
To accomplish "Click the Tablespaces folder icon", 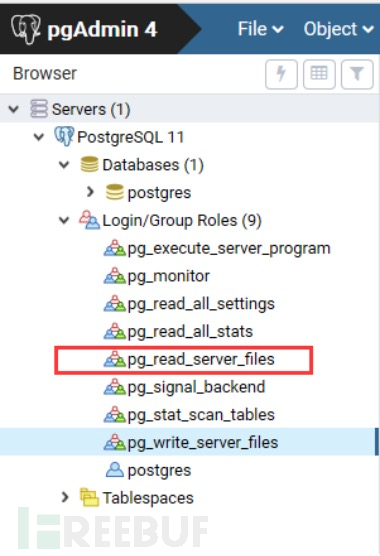I will tap(89, 497).
